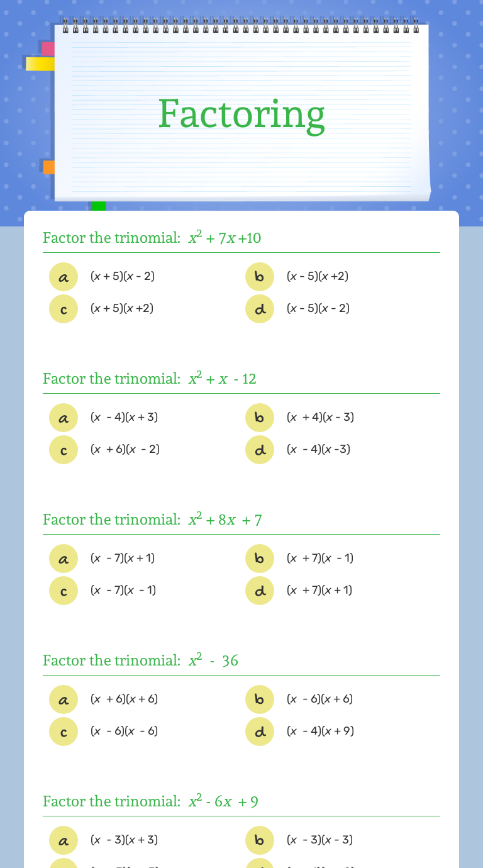Select answer b (x - 3)(x - 3) for x² - 6x + 9
This screenshot has height=868, width=483.
[x=260, y=840]
